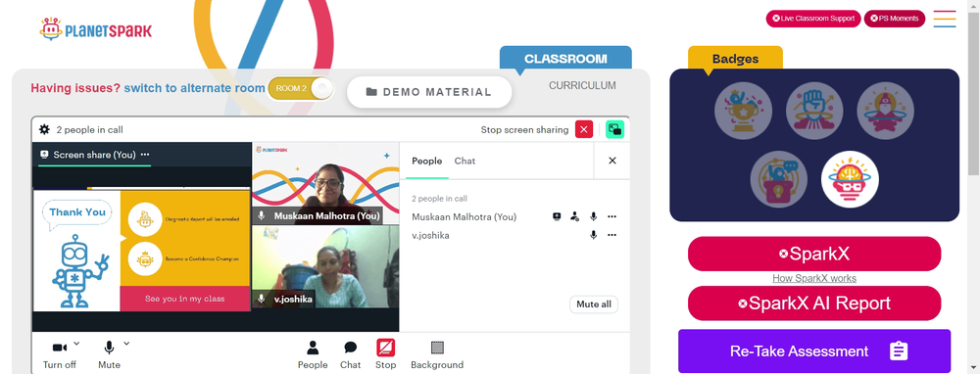Mute Muskaan Malhotra in the people list

point(594,216)
